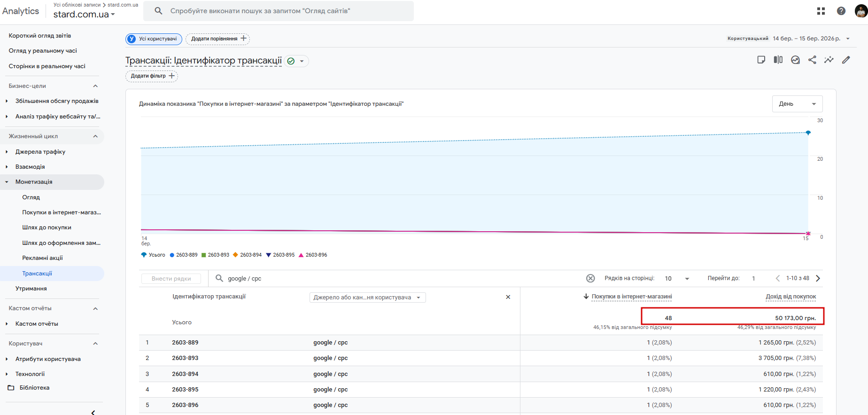Open the Help question mark icon
The image size is (868, 415).
(x=841, y=11)
